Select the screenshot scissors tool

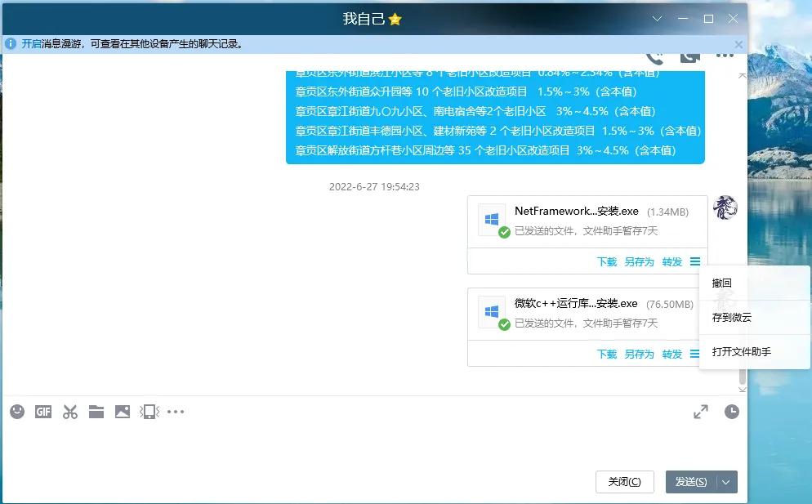[x=69, y=412]
